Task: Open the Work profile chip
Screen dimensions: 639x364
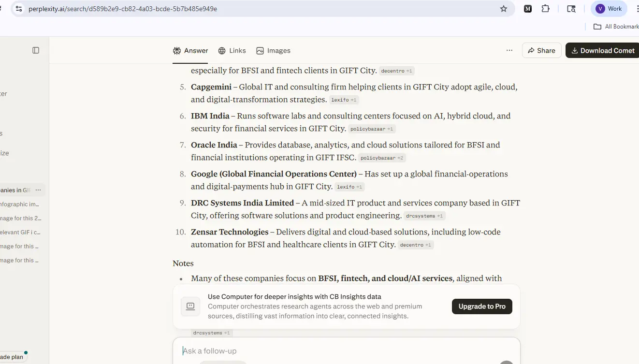Action: coord(609,9)
